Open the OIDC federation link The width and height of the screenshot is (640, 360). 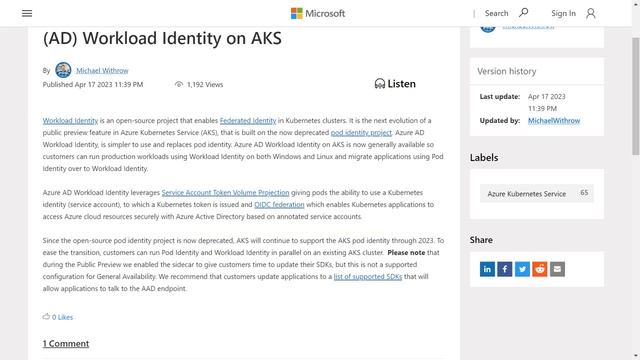point(279,204)
